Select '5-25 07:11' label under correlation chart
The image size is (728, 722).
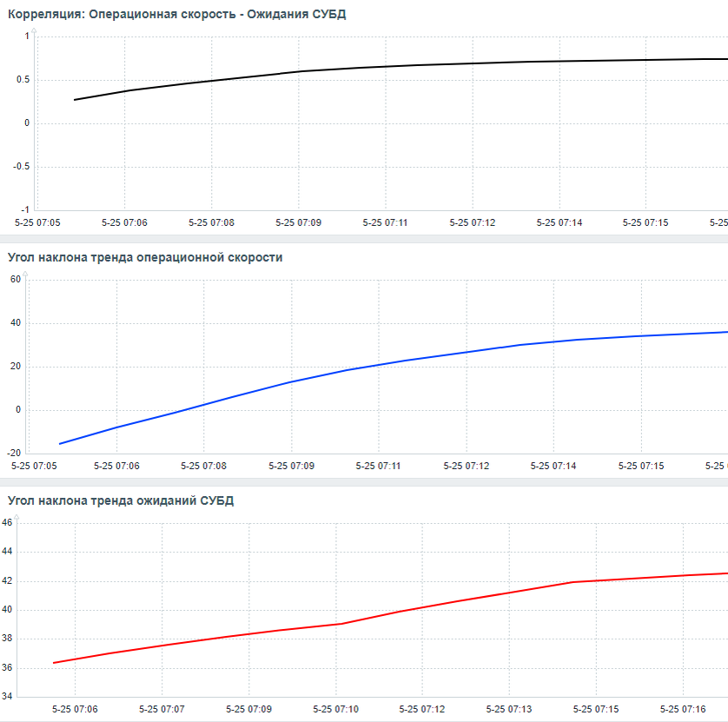tap(386, 223)
